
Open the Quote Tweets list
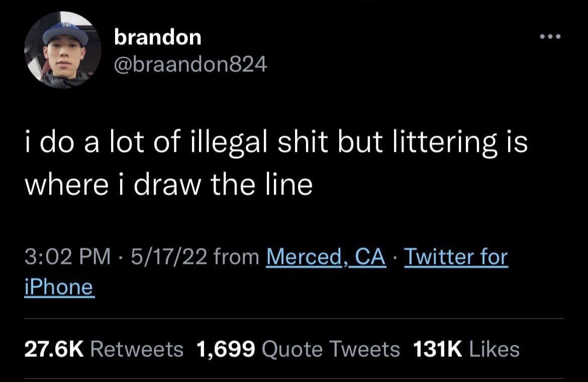[331, 349]
